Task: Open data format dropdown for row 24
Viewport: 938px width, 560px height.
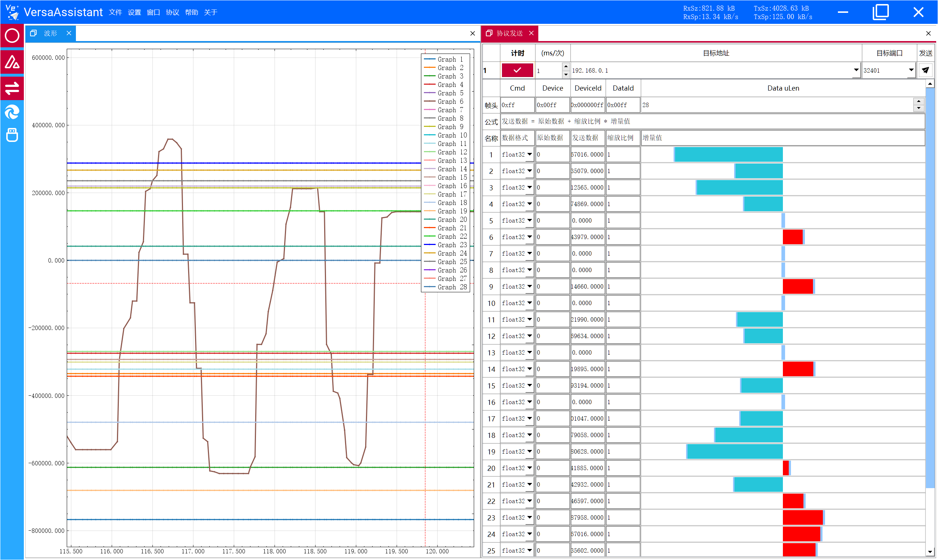Action: point(530,534)
